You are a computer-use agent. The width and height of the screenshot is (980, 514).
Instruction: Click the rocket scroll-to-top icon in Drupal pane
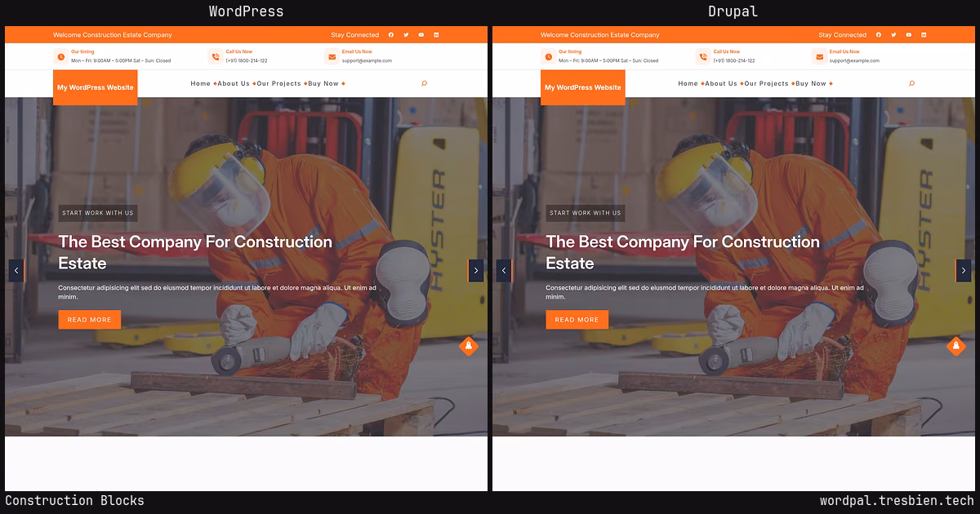click(955, 346)
